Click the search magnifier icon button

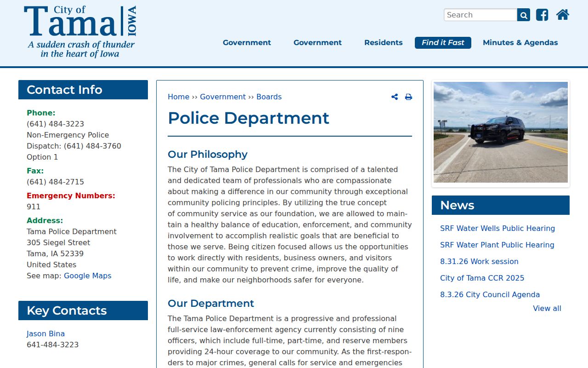click(524, 15)
